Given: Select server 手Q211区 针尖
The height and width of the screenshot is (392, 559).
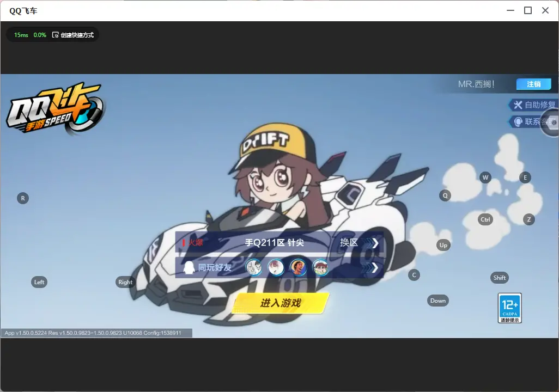Looking at the screenshot, I should click(x=274, y=243).
